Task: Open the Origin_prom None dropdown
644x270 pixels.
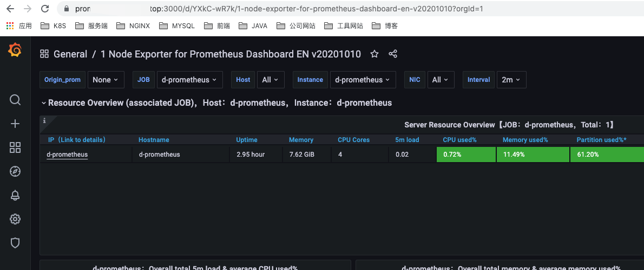Action: tap(106, 80)
